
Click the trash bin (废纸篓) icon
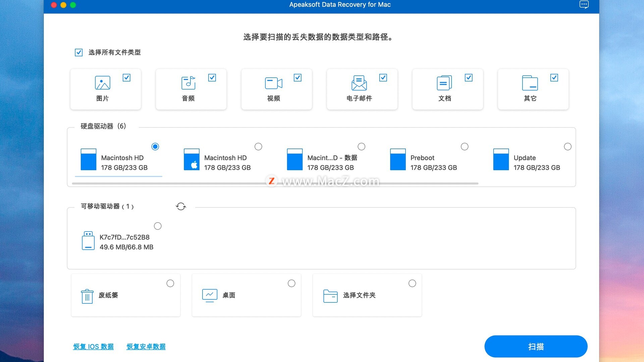87,296
